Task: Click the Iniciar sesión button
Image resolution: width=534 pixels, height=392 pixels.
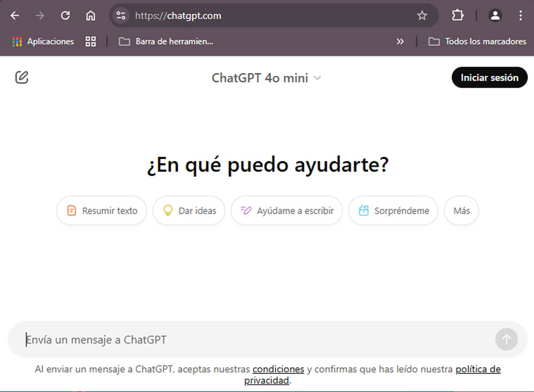Action: [489, 77]
